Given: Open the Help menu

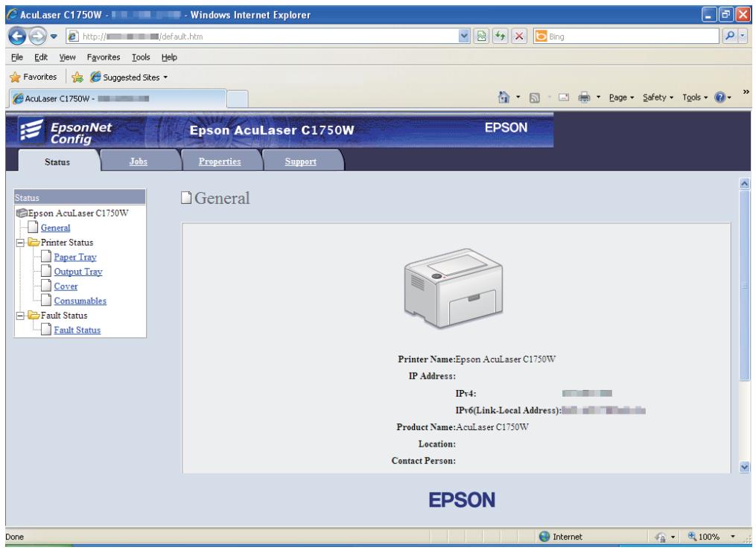Looking at the screenshot, I should pyautogui.click(x=169, y=57).
